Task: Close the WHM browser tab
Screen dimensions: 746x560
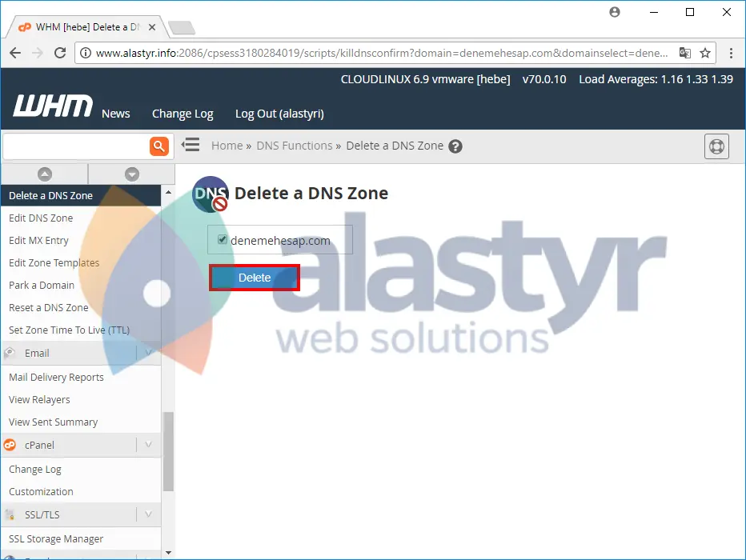Action: (x=152, y=27)
